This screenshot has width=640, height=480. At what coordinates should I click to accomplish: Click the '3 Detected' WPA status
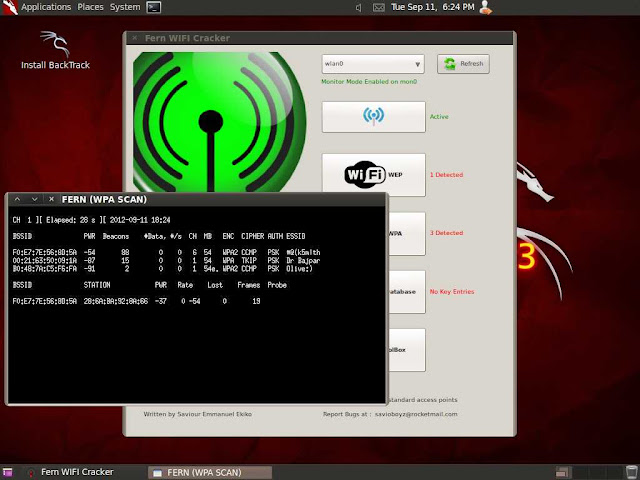click(x=446, y=233)
